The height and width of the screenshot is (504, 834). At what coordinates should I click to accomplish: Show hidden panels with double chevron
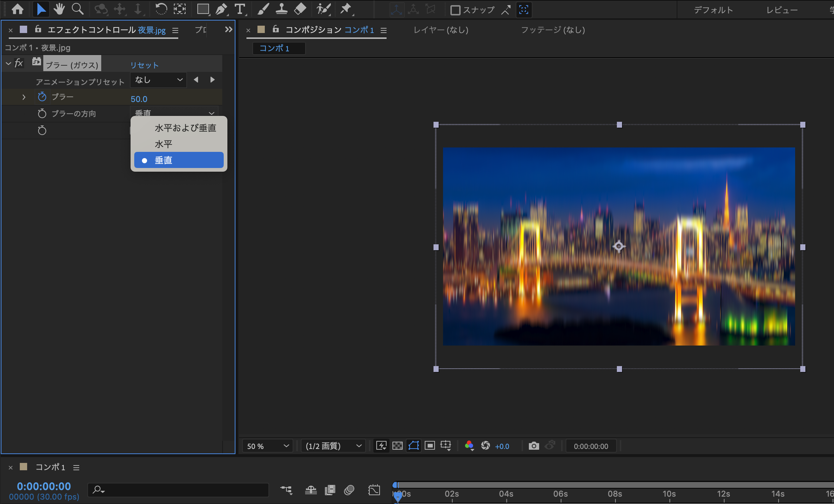point(228,29)
